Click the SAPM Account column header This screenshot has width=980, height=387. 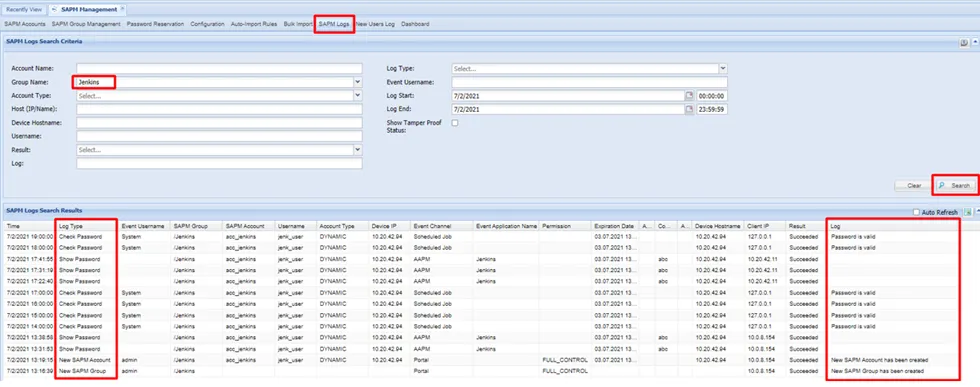point(249,226)
